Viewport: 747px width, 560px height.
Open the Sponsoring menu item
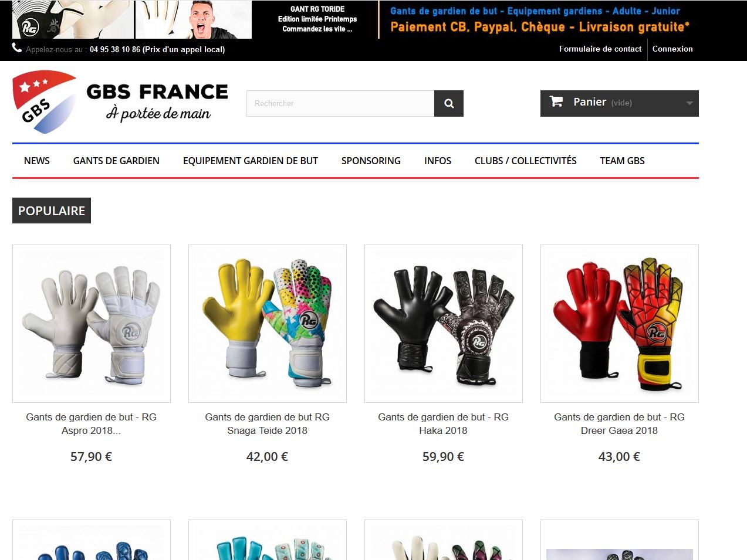point(371,161)
